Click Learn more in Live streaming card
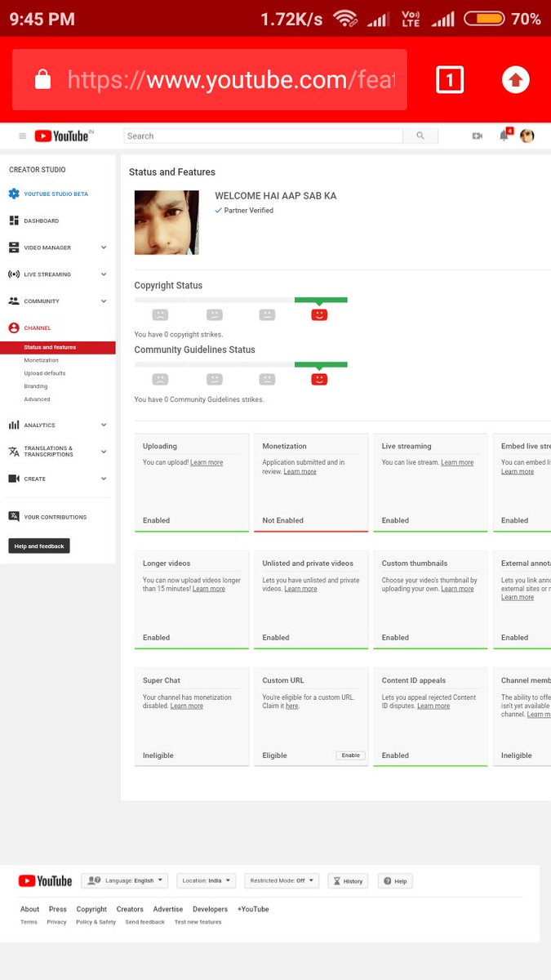Image resolution: width=551 pixels, height=980 pixels. (x=457, y=462)
